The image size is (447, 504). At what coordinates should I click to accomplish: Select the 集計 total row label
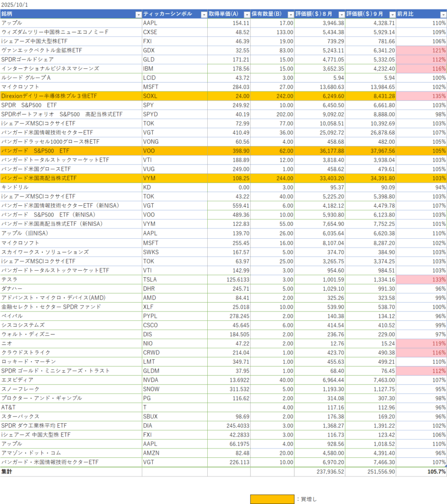[71, 472]
